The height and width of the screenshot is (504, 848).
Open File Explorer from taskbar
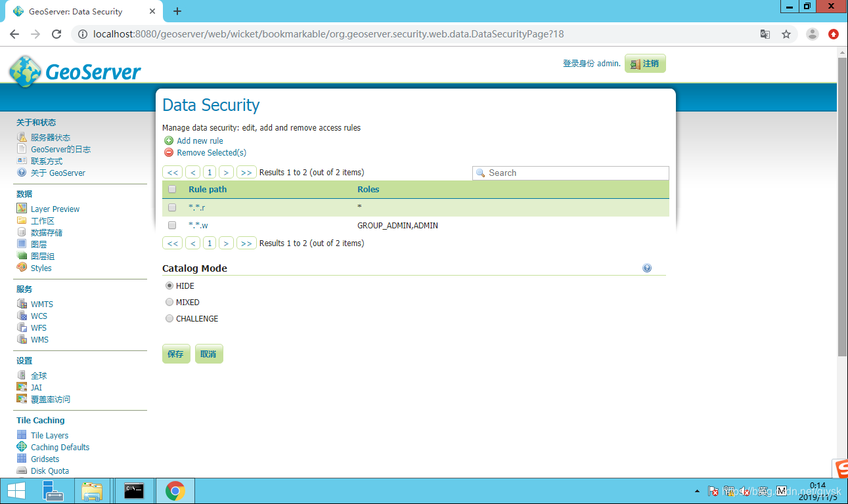(x=92, y=490)
